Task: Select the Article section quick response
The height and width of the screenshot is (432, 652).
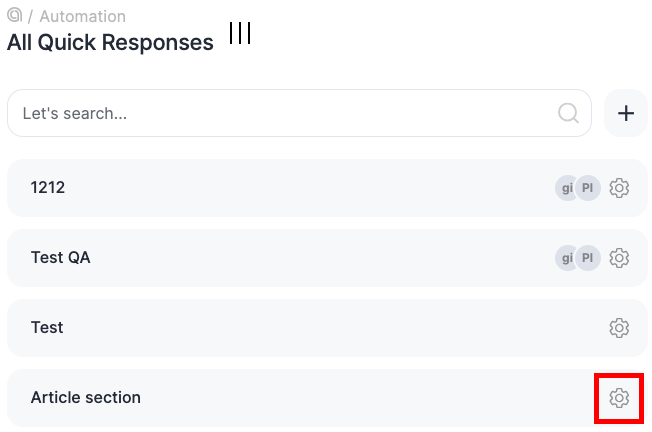Action: pyautogui.click(x=86, y=397)
